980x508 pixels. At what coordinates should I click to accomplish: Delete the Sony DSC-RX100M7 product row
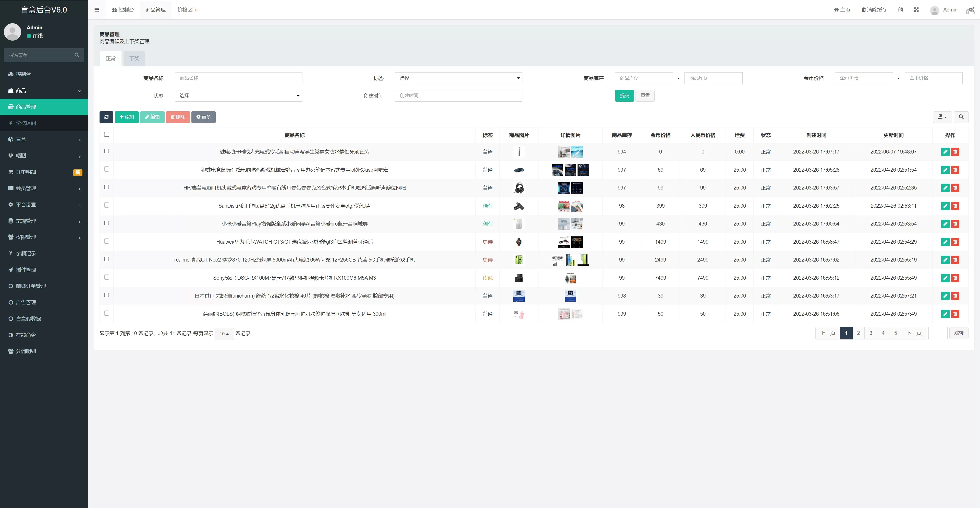[x=955, y=278]
